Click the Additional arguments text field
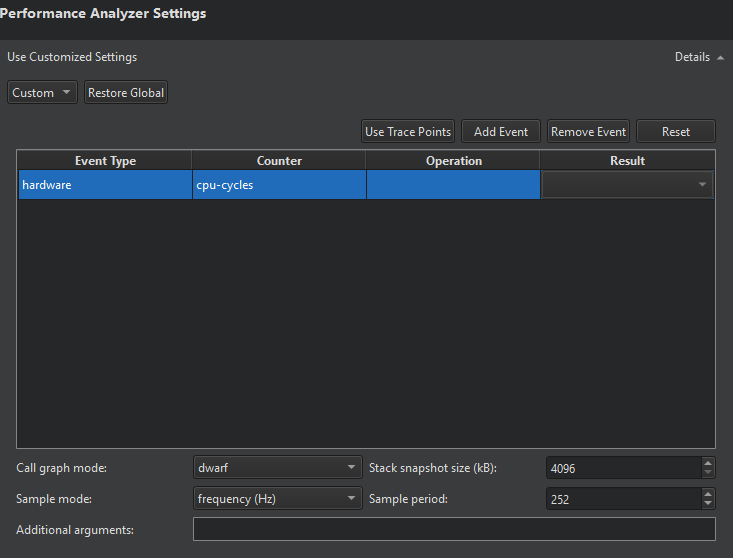 (x=454, y=529)
